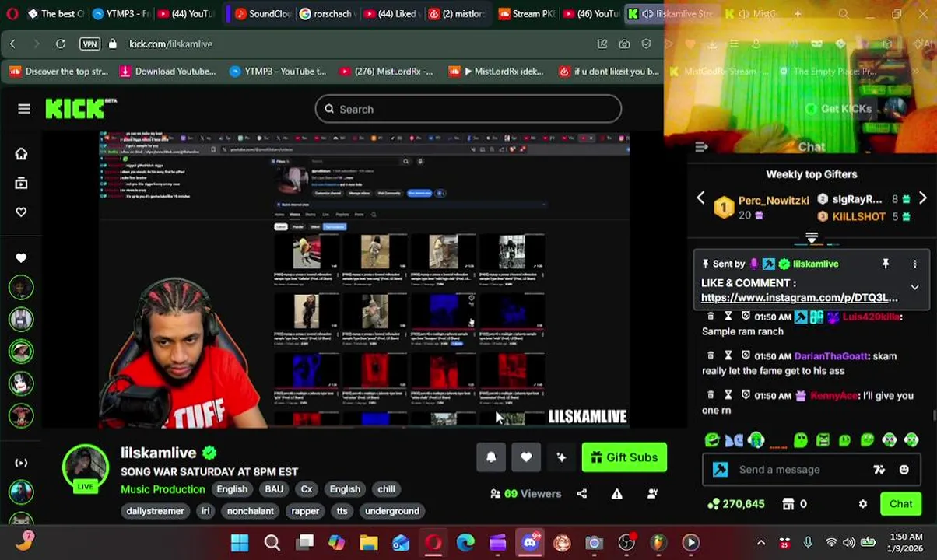Toggle the Opera VPN badge
Viewport: 937px width, 560px height.
pyautogui.click(x=89, y=44)
